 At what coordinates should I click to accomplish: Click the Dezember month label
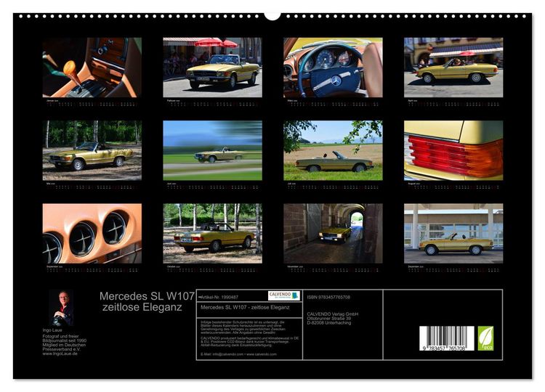coord(415,266)
